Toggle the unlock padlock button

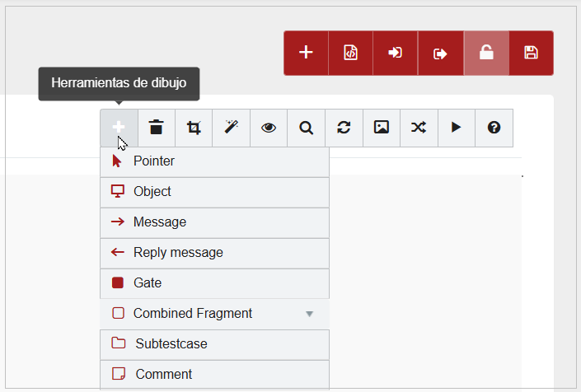(486, 54)
